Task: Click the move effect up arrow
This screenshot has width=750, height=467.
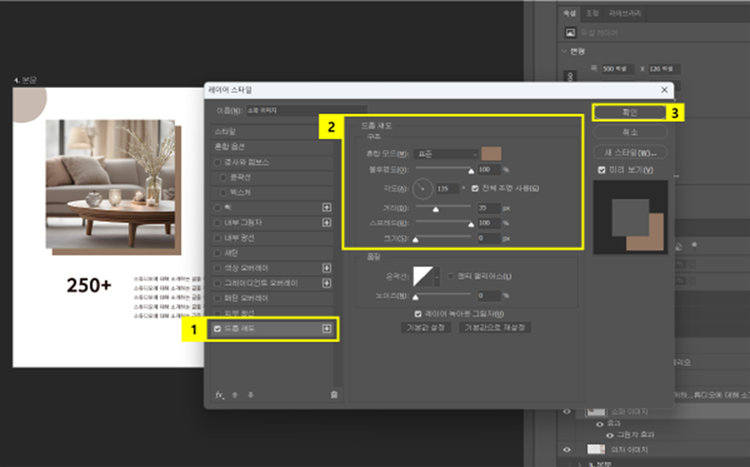Action: [235, 395]
